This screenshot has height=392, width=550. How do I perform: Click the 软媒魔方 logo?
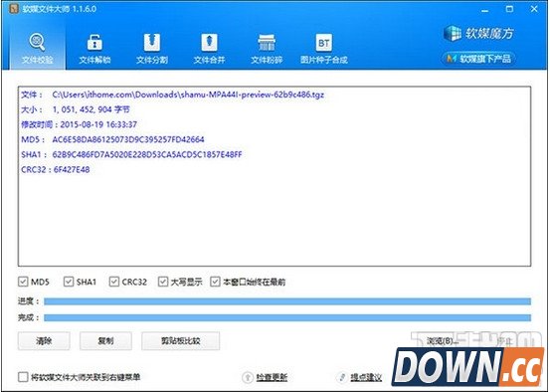click(x=478, y=34)
